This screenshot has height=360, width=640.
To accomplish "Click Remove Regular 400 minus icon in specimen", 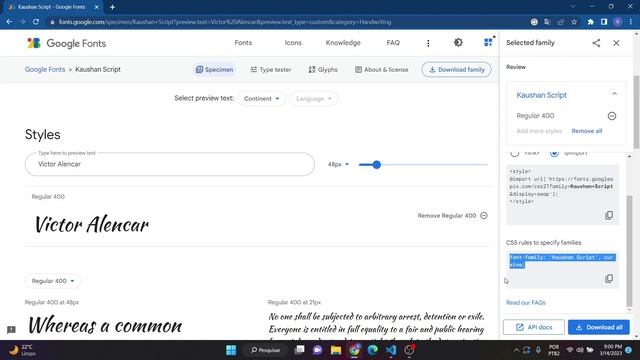I will [484, 216].
